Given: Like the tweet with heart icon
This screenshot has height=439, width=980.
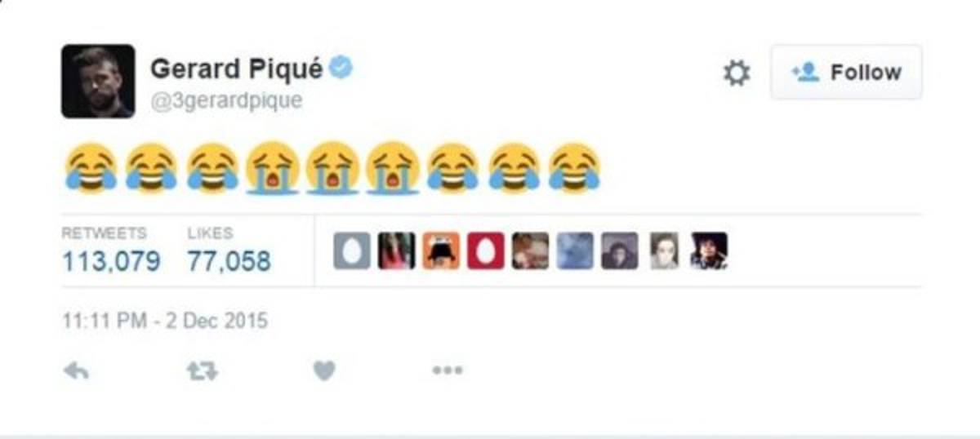Looking at the screenshot, I should coord(324,370).
